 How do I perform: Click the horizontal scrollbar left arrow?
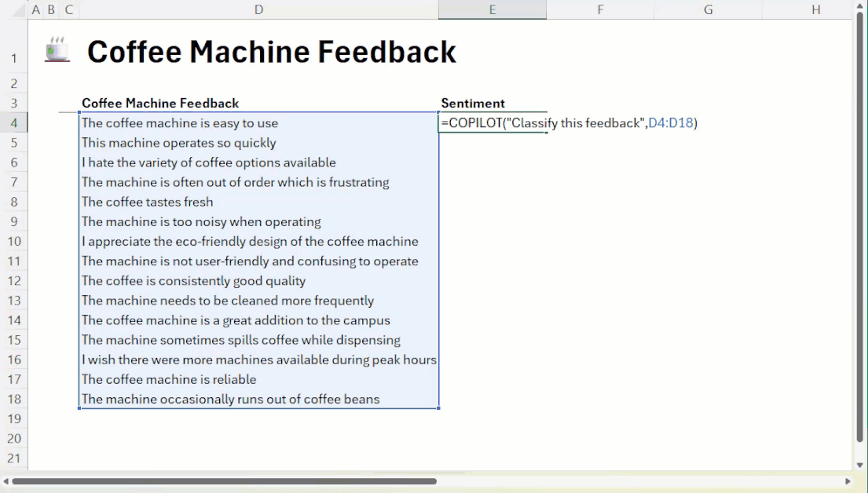[x=6, y=481]
